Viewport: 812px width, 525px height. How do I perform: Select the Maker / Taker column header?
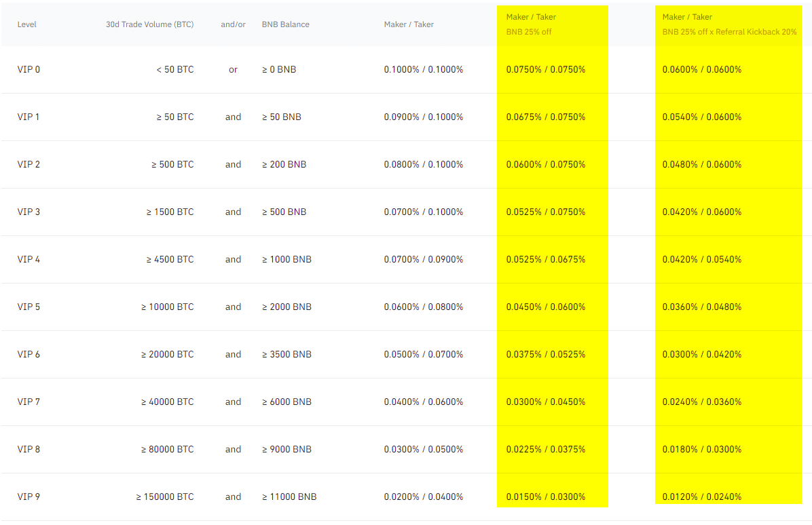coord(409,24)
